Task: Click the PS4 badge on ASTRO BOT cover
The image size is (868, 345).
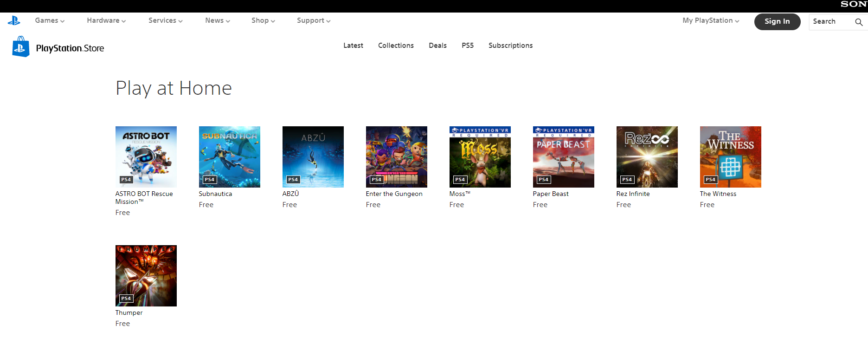Action: (x=126, y=180)
